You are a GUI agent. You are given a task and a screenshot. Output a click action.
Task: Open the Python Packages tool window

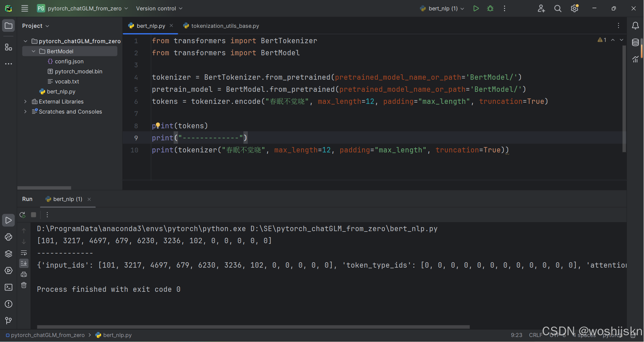click(x=8, y=254)
